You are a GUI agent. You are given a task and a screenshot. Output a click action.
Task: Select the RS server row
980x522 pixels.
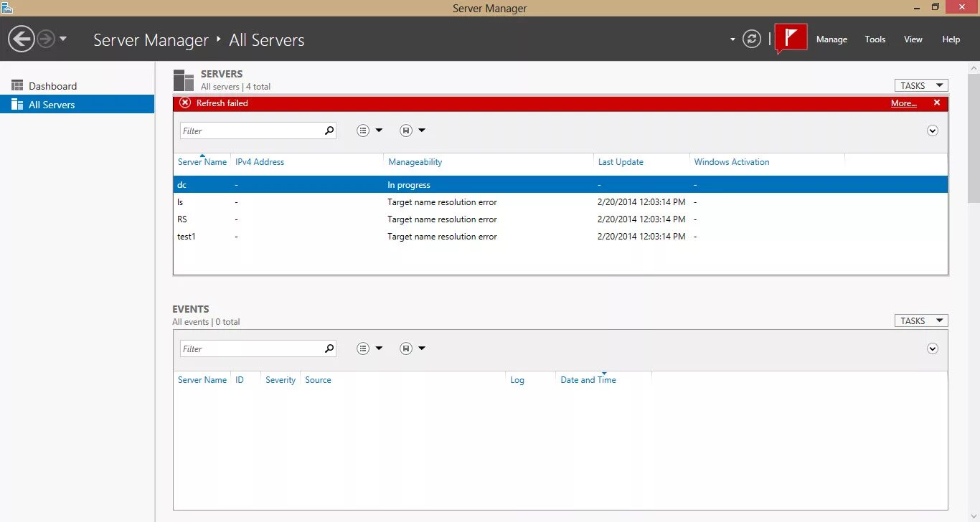[x=560, y=219]
